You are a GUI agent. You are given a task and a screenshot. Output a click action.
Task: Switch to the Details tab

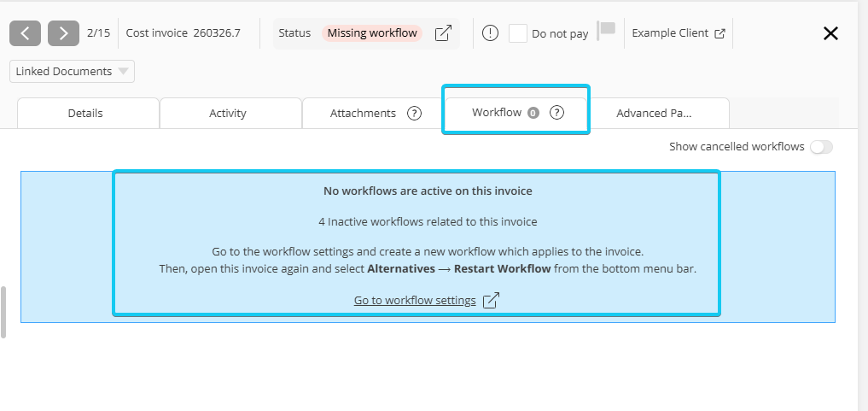pos(88,113)
